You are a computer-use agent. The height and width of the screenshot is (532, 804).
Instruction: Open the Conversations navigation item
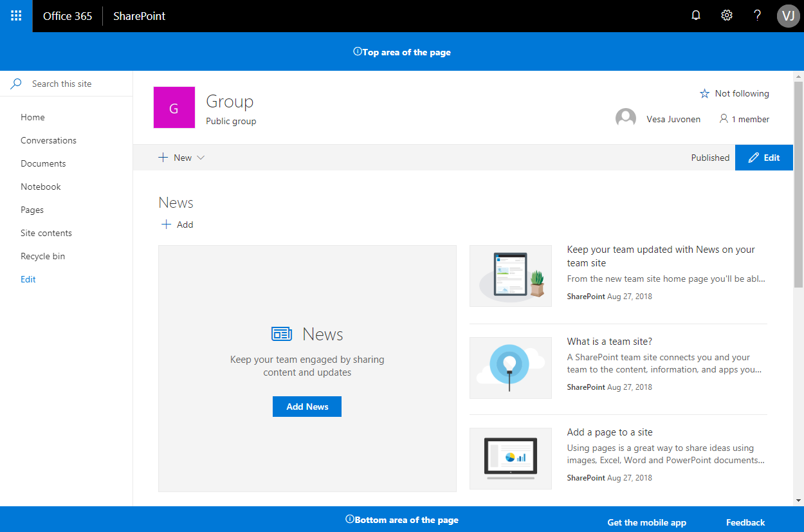coord(48,140)
